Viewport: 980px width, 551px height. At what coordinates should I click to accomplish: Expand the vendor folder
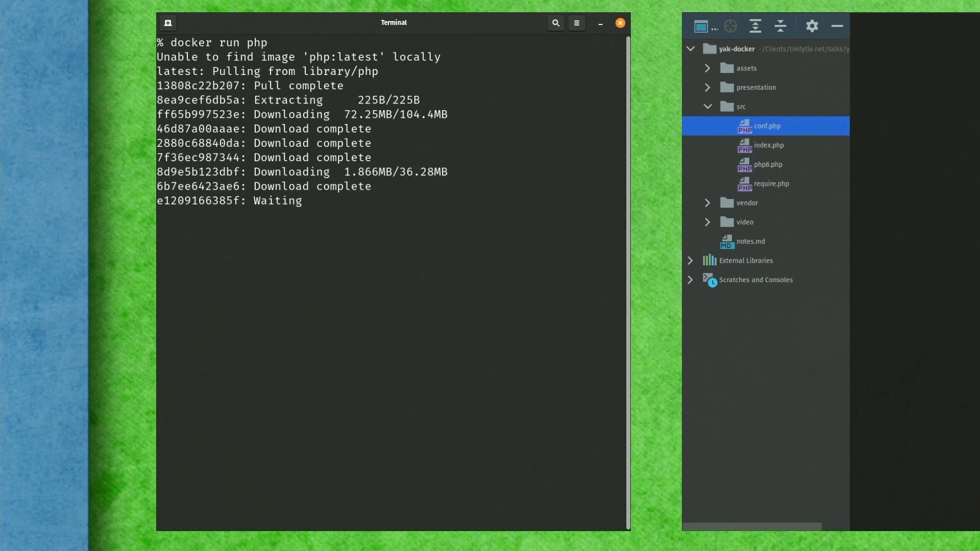point(707,203)
